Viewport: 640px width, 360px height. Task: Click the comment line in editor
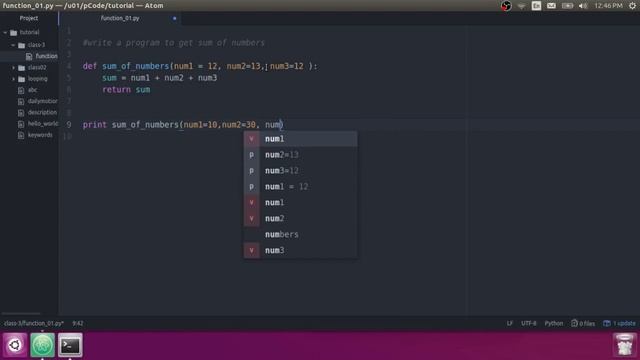tap(174, 43)
